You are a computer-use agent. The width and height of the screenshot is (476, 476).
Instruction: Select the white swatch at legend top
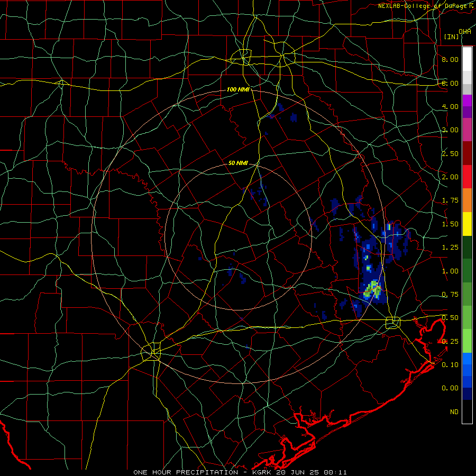click(x=467, y=59)
